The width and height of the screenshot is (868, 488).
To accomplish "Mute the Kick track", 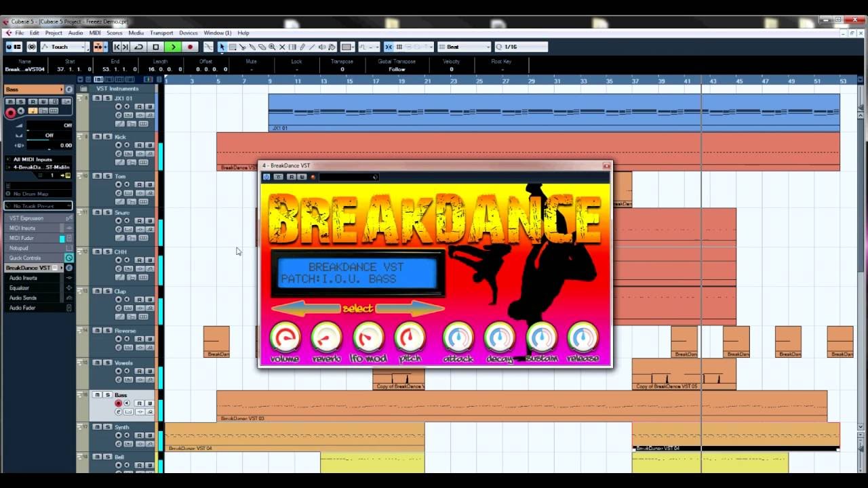I will click(x=97, y=137).
